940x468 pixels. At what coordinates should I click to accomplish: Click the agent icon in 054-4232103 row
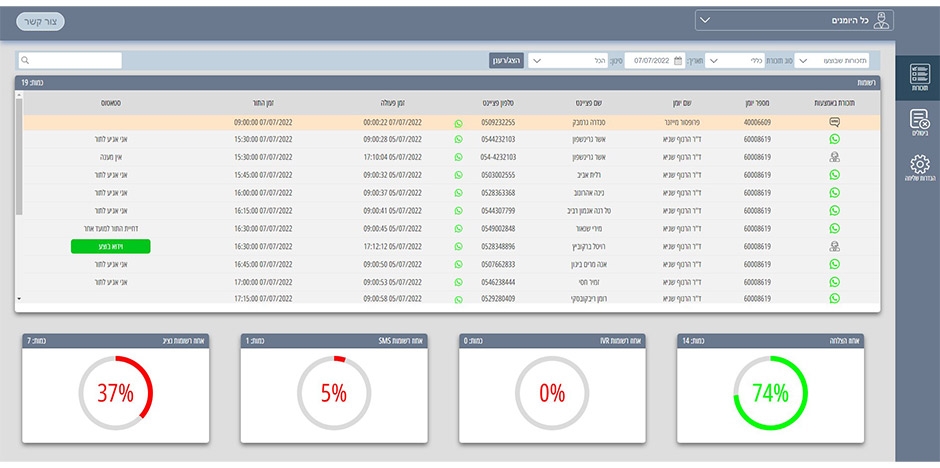(x=834, y=157)
